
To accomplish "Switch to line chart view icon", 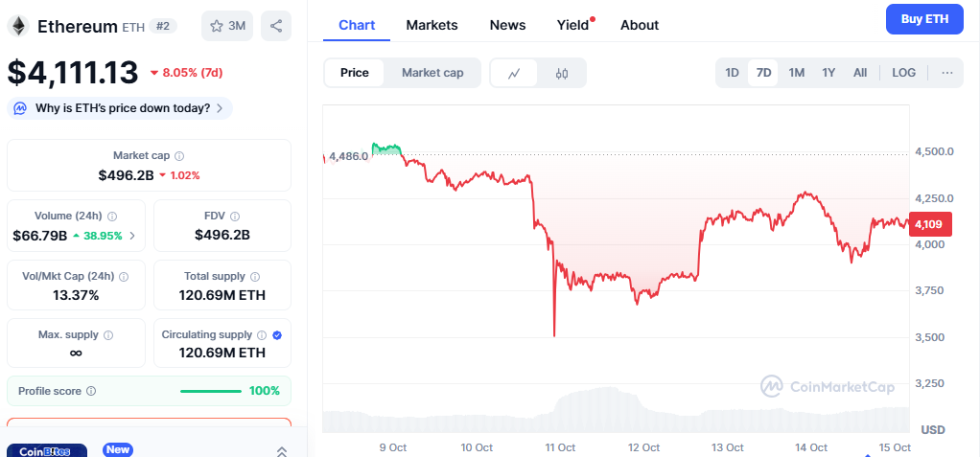I will (x=515, y=73).
